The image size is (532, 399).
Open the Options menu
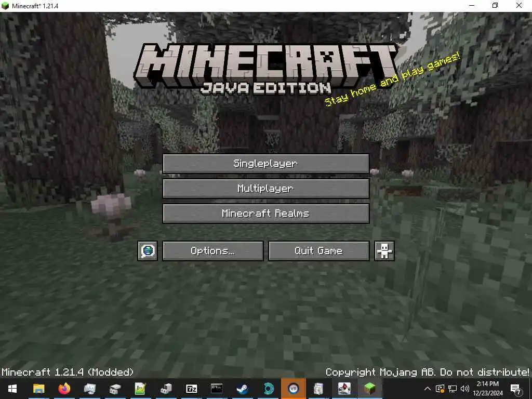point(212,251)
